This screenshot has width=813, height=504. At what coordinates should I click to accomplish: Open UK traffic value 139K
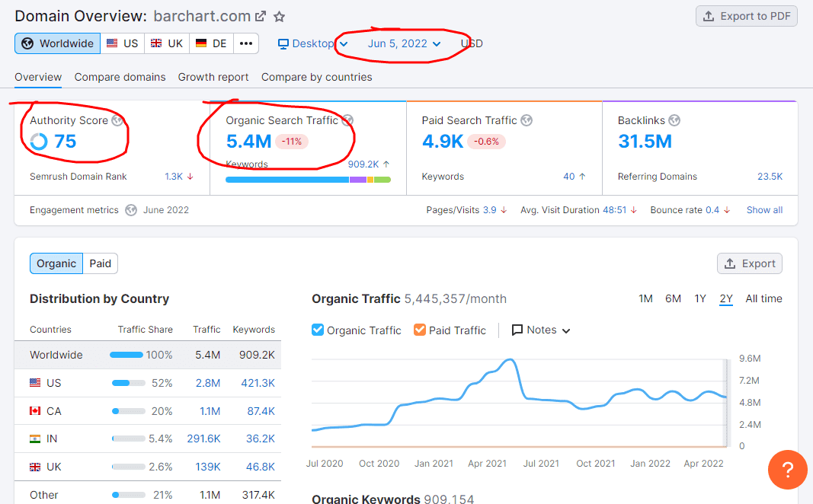(x=208, y=467)
